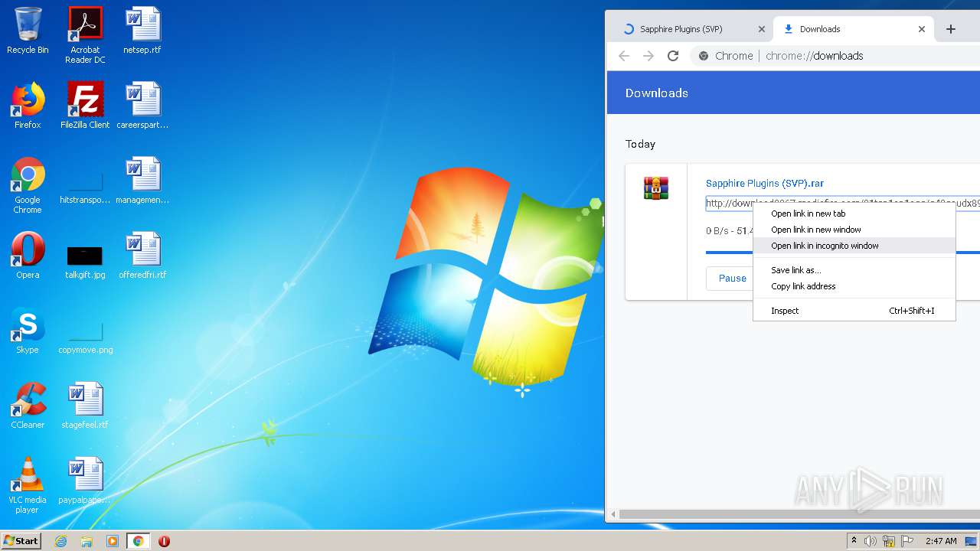Open clock showing 2:47 AM
Viewport: 980px width, 551px height.
click(941, 541)
